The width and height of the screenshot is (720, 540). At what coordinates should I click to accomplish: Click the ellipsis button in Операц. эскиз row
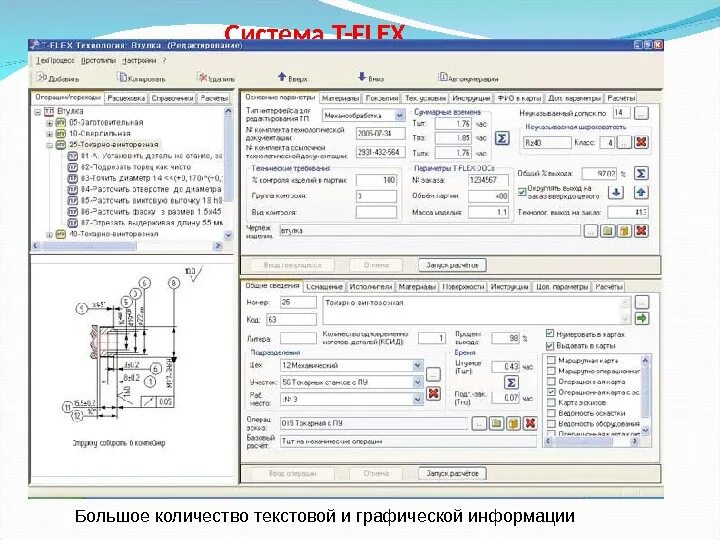479,423
